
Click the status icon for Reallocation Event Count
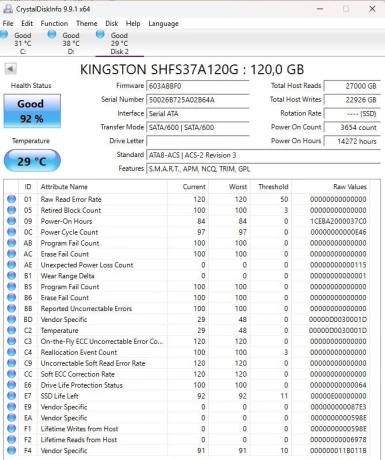(11, 352)
